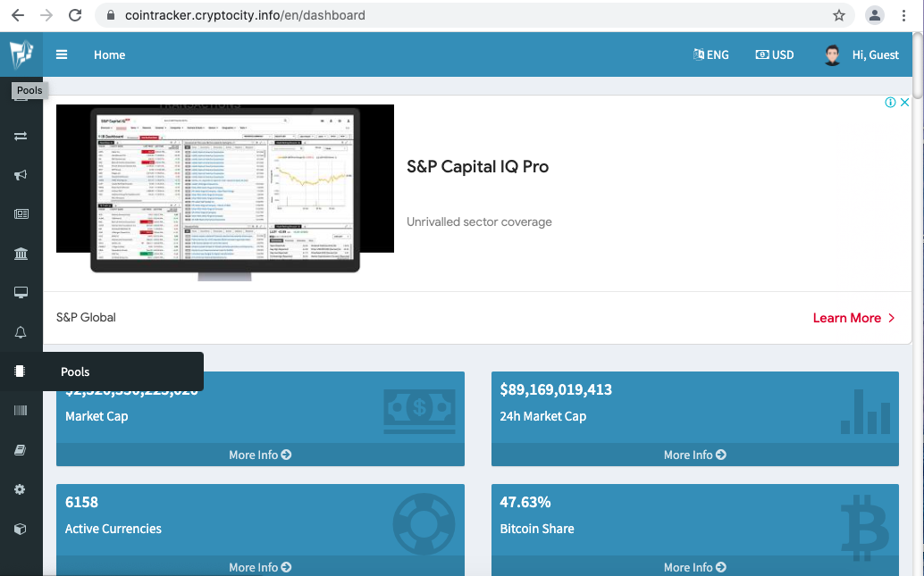
Task: Open More Info under Market Cap
Action: pos(260,455)
